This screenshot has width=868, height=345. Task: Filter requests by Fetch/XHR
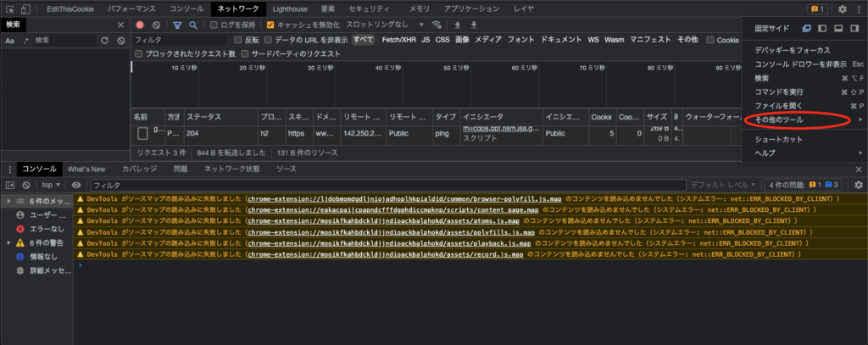(x=398, y=40)
